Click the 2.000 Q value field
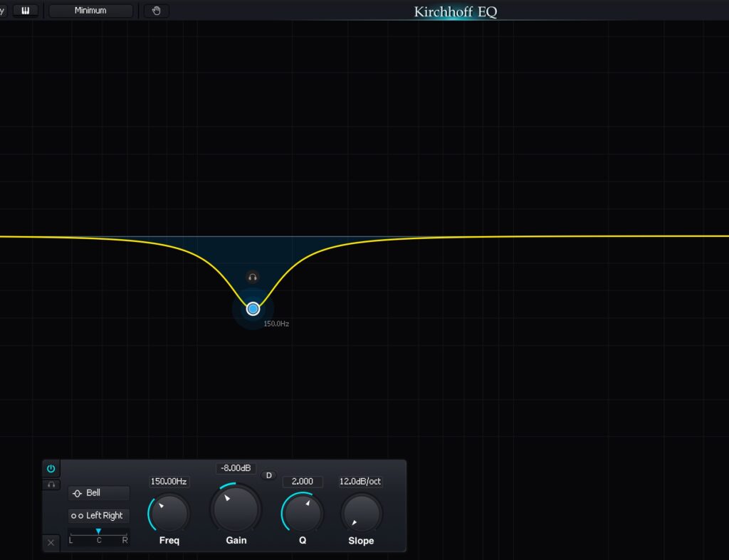 [303, 482]
